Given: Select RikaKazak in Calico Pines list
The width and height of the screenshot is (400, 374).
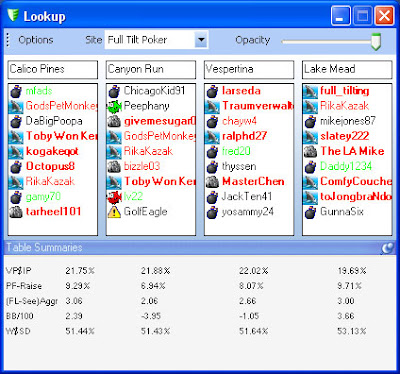Looking at the screenshot, I should (x=50, y=181).
